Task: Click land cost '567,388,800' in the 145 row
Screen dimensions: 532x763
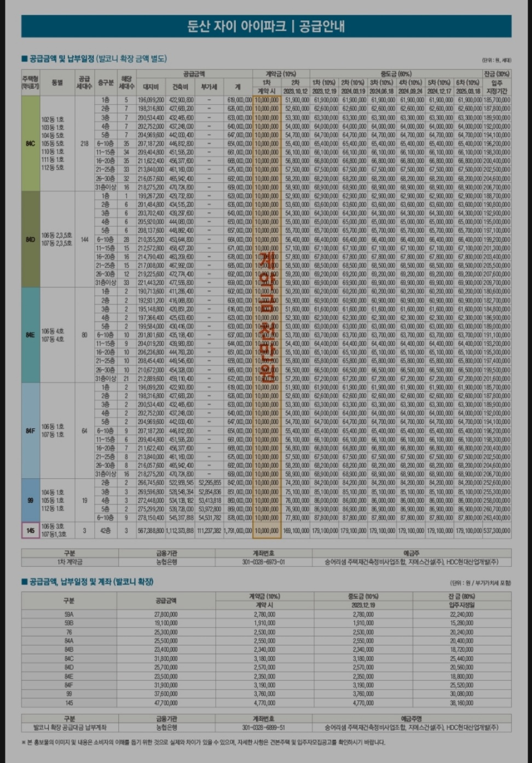Action: [151, 530]
